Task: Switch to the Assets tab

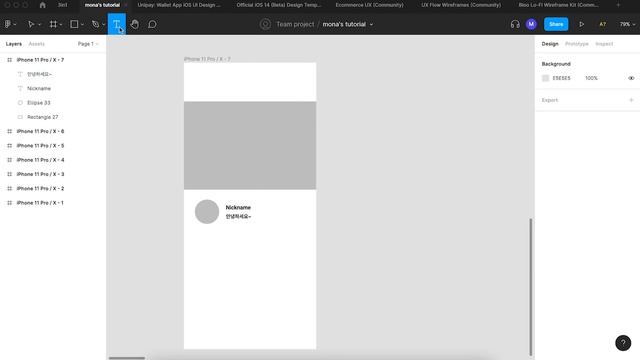Action: pos(36,44)
